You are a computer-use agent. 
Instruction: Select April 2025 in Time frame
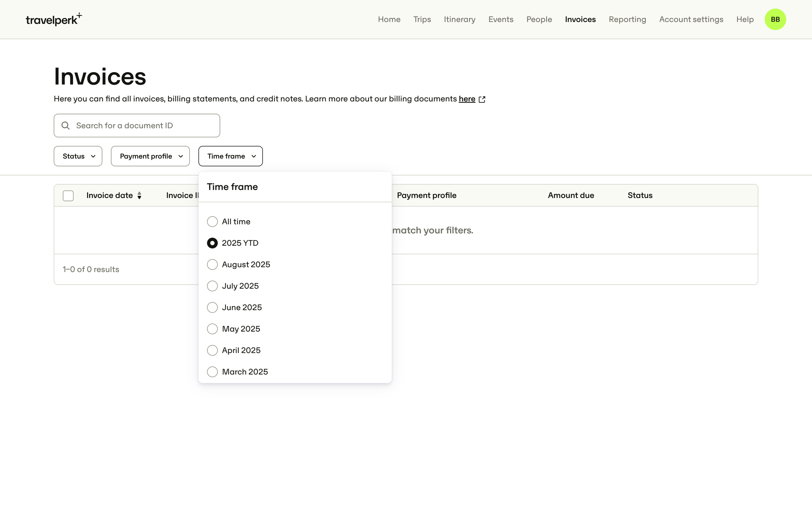point(212,350)
